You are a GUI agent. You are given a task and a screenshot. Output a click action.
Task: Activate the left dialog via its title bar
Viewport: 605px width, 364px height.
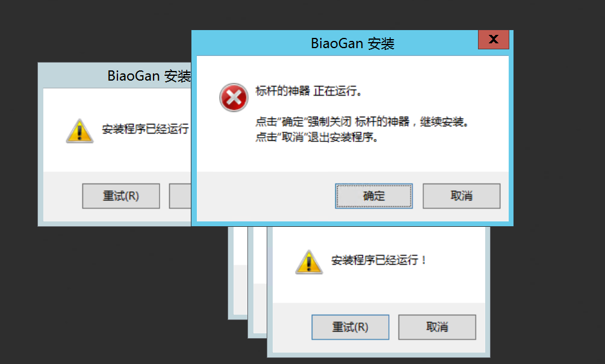115,76
